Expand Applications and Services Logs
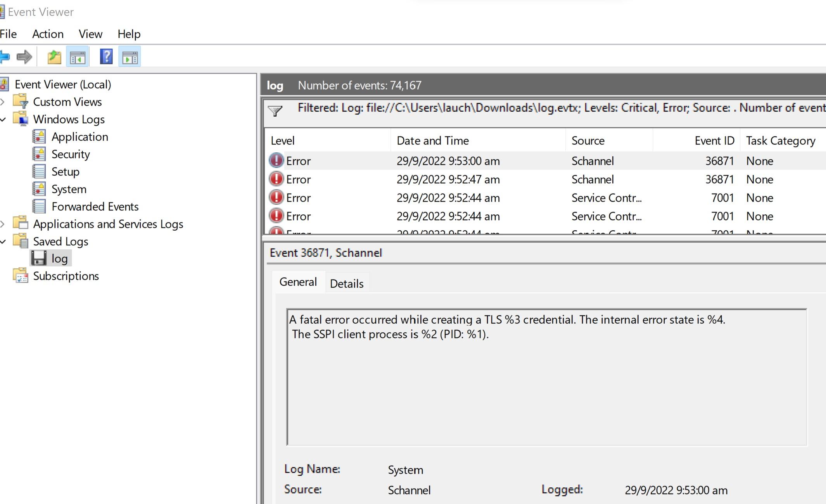826x504 pixels. 3,224
